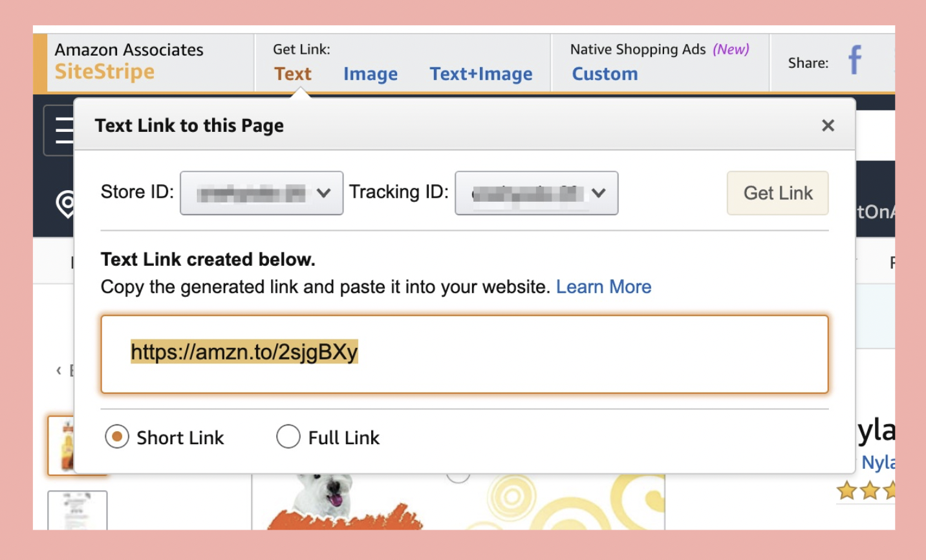The height and width of the screenshot is (560, 926).
Task: Click the document thumbnail below the bottle image
Action: 78,512
